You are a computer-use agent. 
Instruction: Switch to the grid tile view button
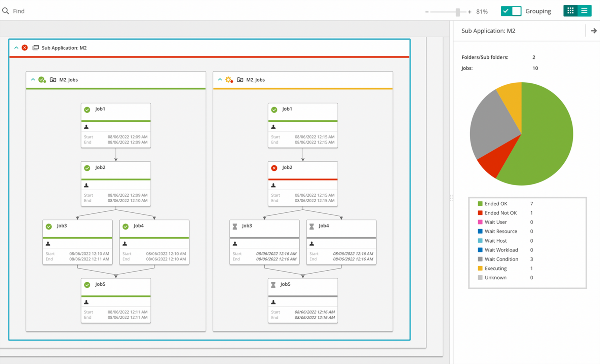coord(570,11)
